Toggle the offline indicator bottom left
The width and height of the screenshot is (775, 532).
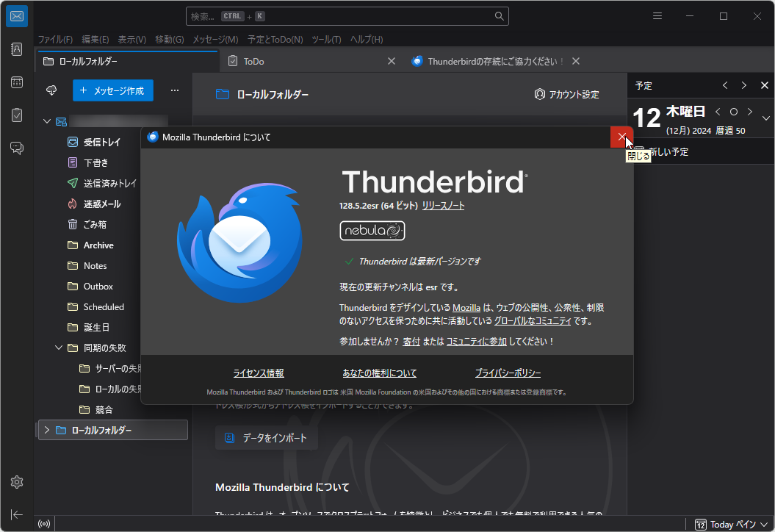[43, 523]
